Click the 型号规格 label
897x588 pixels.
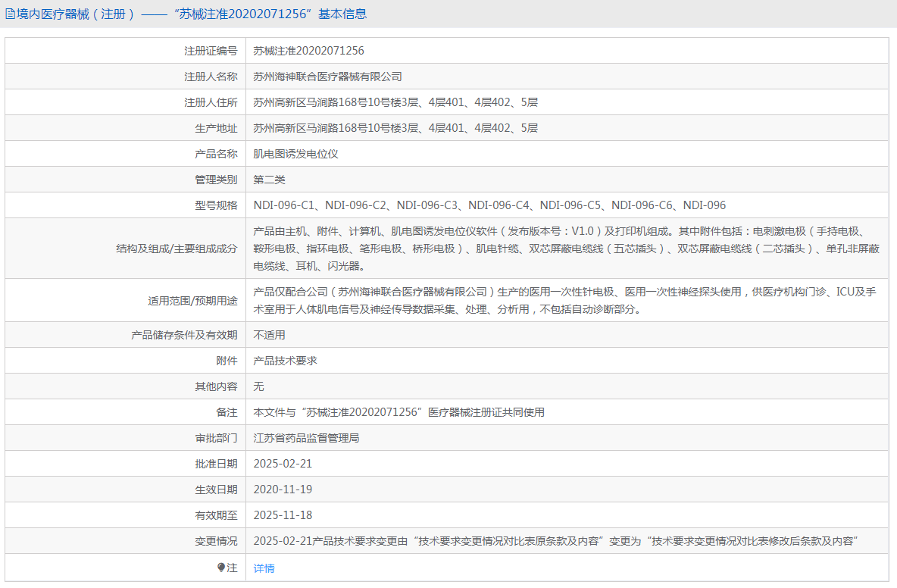[x=216, y=205]
